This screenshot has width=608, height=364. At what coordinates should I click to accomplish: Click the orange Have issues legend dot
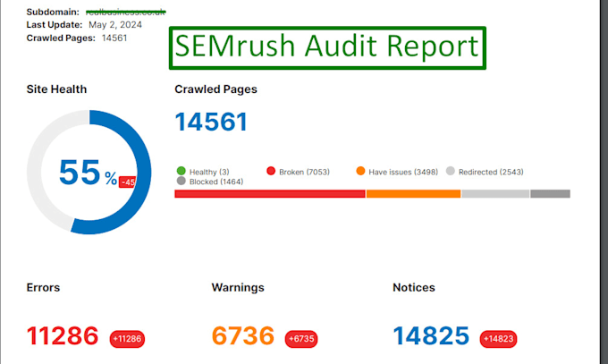pyautogui.click(x=360, y=171)
